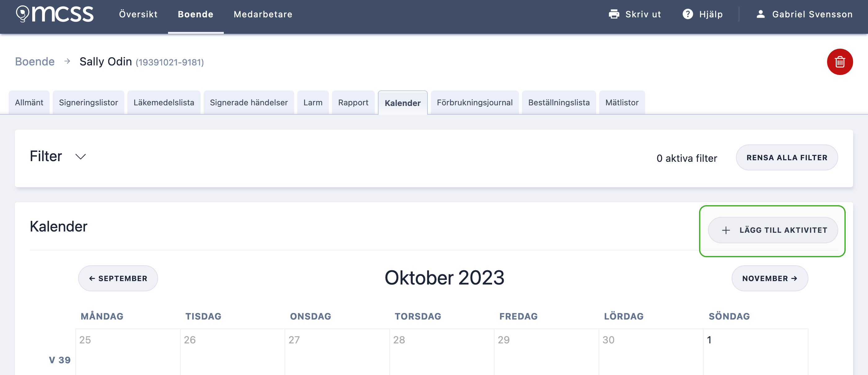
Task: Open the Beställningslista tab
Action: [x=559, y=102]
